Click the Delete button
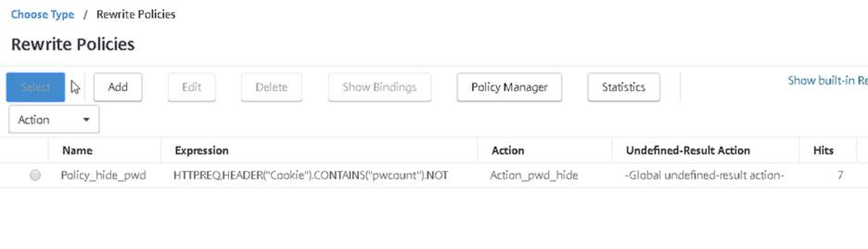The height and width of the screenshot is (249, 868). [271, 87]
